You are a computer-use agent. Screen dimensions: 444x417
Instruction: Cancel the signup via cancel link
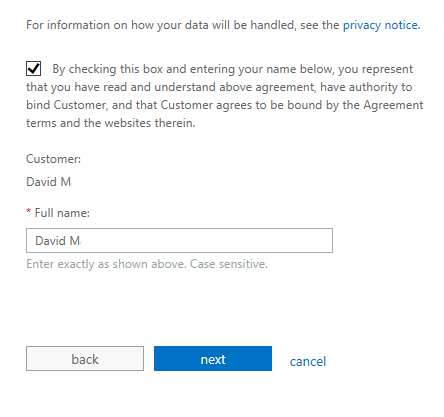click(308, 361)
